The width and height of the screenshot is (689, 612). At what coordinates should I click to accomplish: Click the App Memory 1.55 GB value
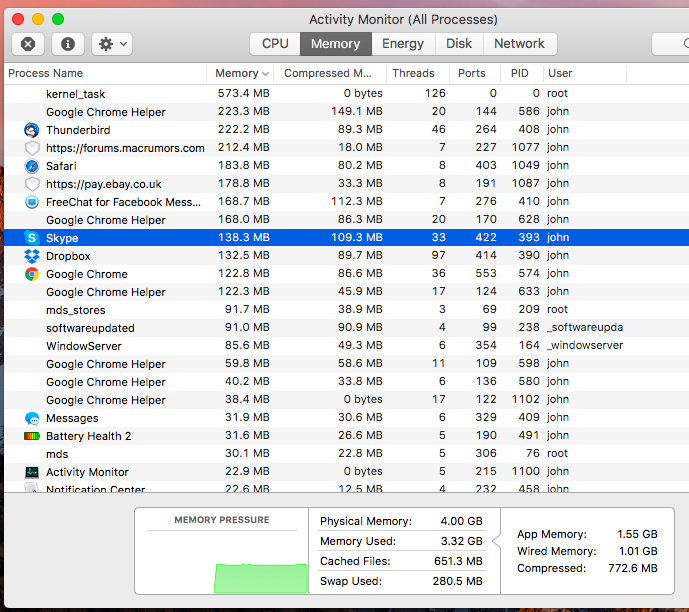click(637, 534)
